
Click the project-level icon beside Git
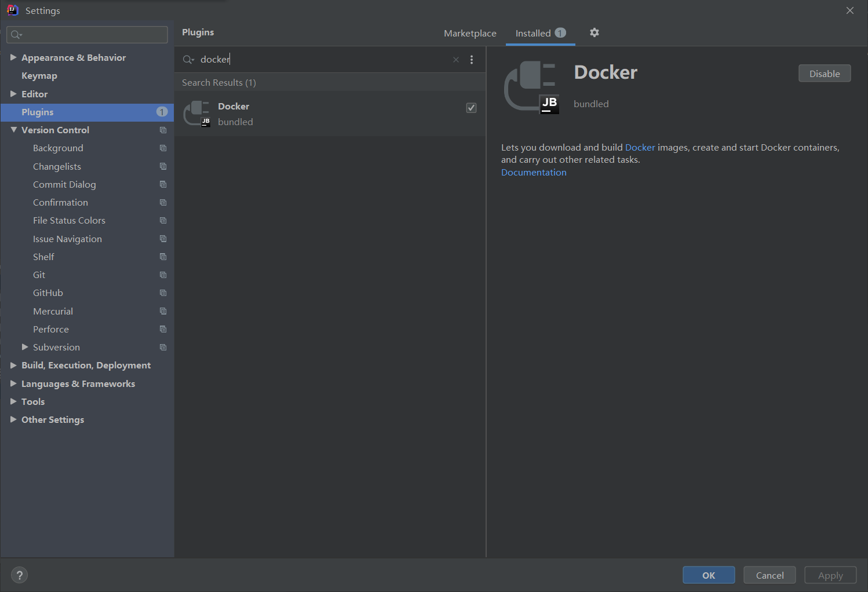[x=163, y=275]
